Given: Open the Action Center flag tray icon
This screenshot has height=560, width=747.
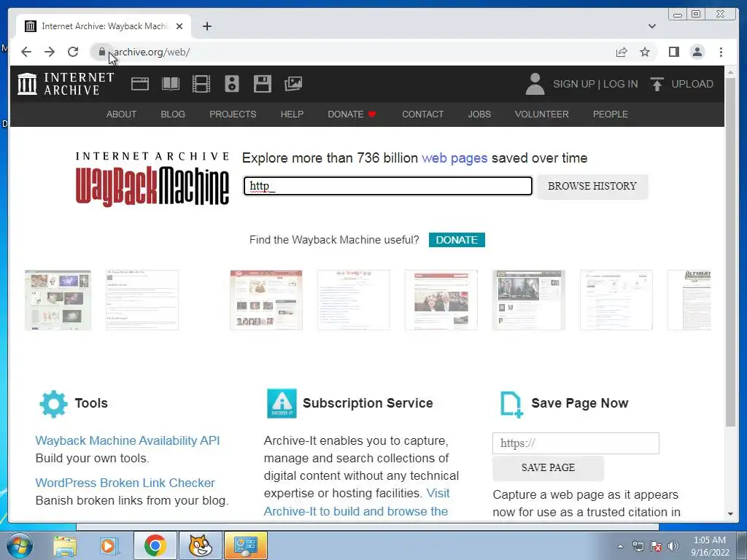Looking at the screenshot, I should 656,546.
